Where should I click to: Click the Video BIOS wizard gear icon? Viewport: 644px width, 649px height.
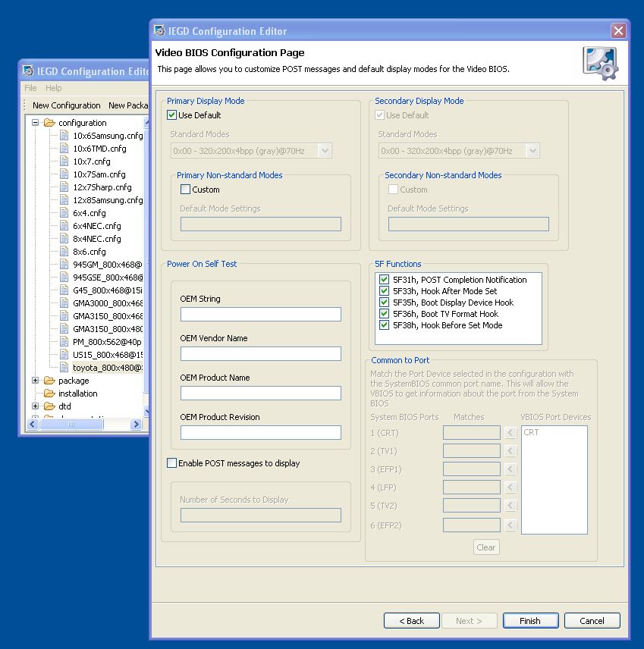point(599,63)
